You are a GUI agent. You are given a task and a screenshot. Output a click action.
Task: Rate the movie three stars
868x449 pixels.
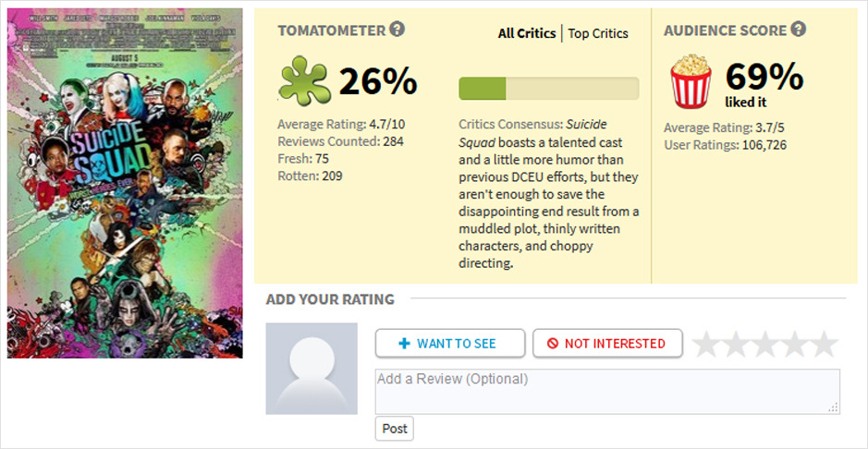pos(764,344)
